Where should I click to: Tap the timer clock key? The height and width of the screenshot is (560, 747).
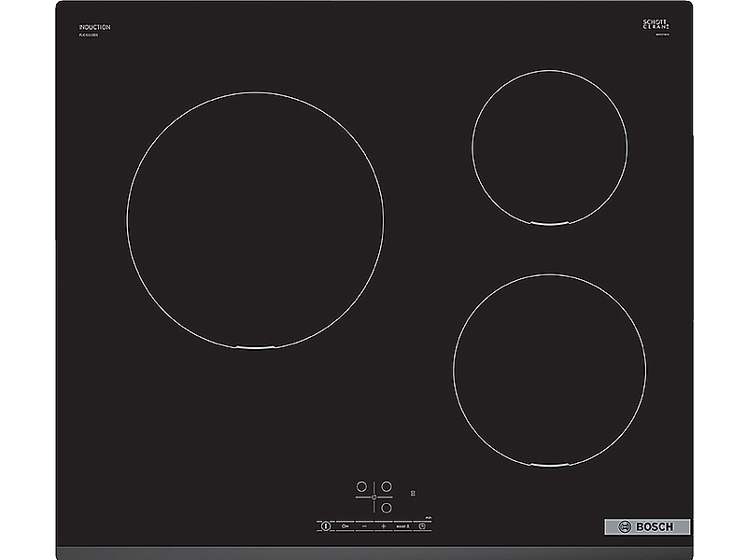pyautogui.click(x=422, y=526)
